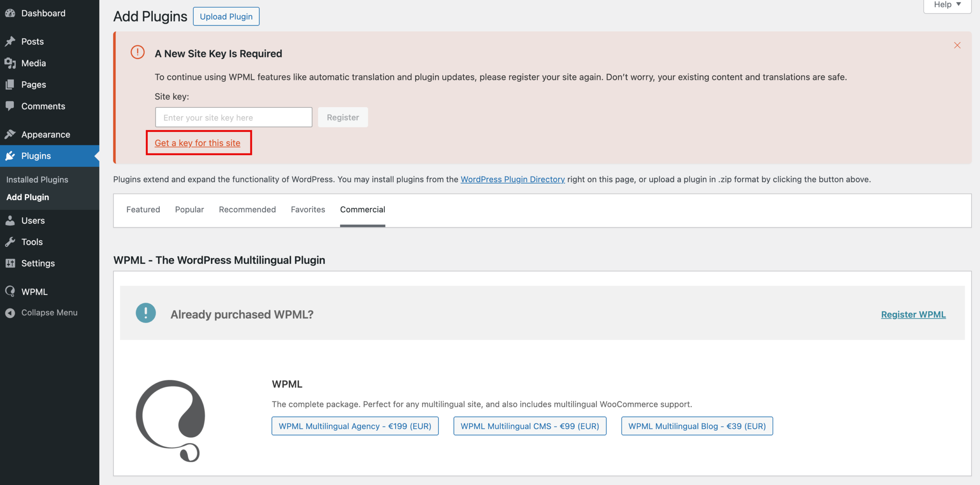Click the site key input field

[234, 117]
